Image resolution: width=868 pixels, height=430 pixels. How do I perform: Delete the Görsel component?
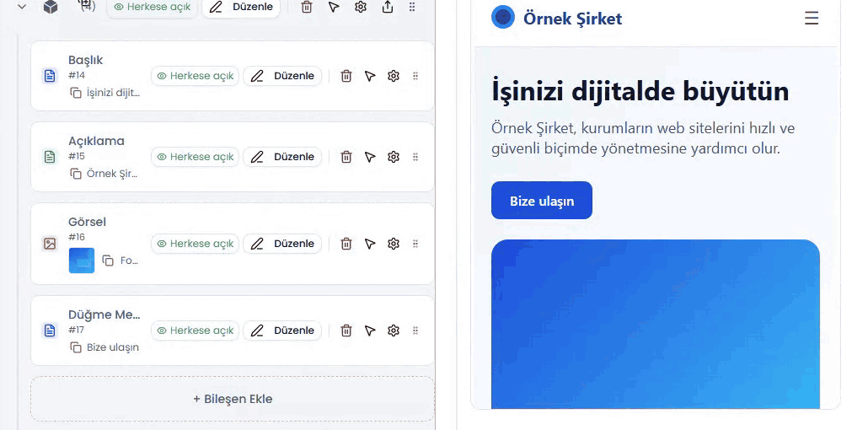pyautogui.click(x=346, y=244)
